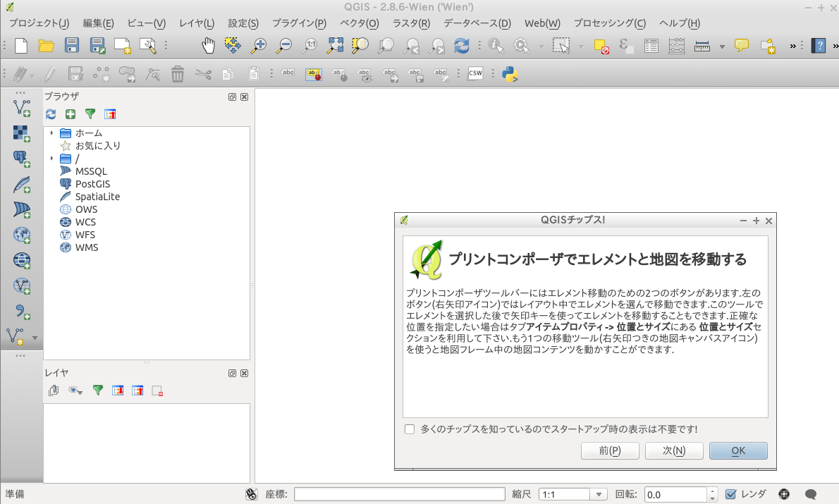
Task: Click the Zoom Full extent icon
Action: click(335, 46)
